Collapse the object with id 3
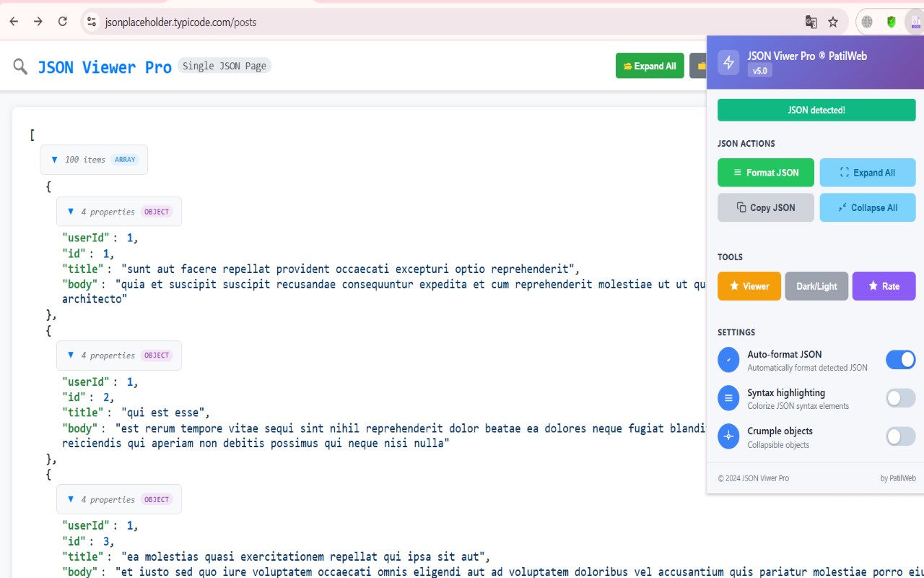924x578 pixels. click(71, 499)
